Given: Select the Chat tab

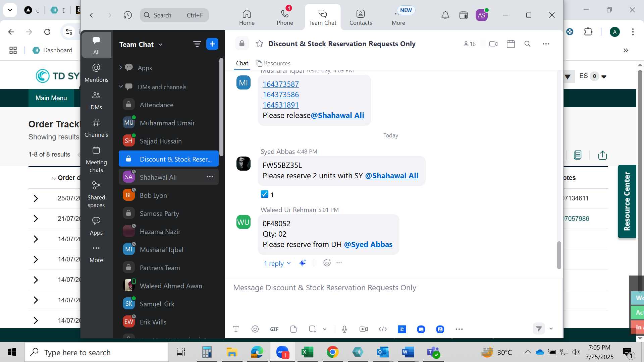Looking at the screenshot, I should click(x=242, y=63).
